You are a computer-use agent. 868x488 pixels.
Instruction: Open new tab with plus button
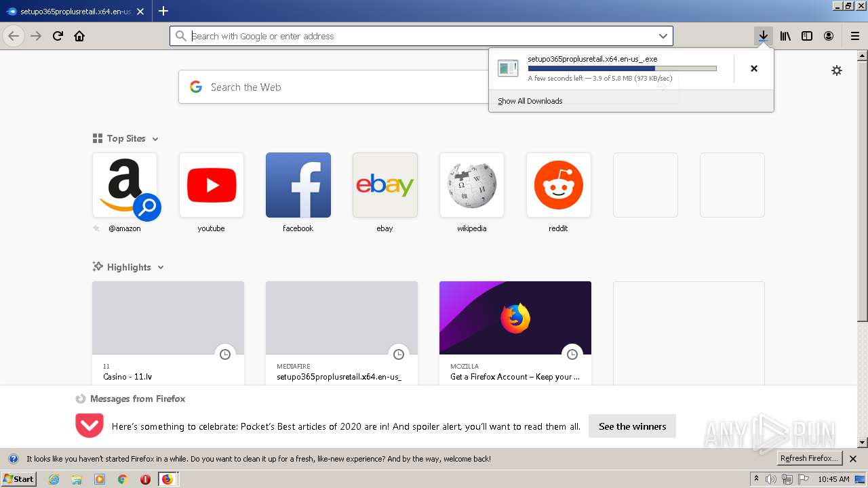point(163,11)
